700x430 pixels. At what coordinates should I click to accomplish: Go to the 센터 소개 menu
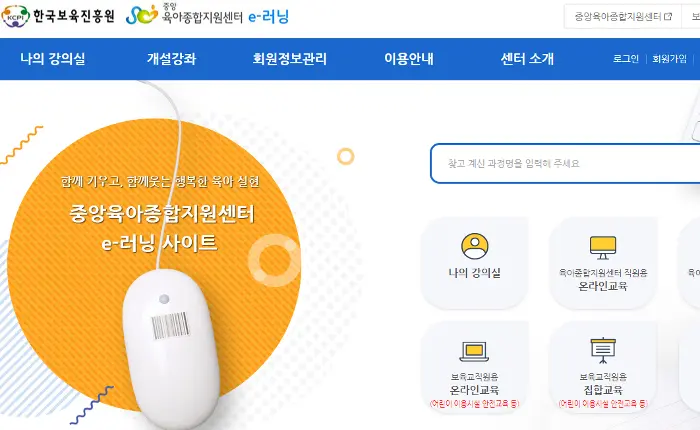[x=527, y=58]
